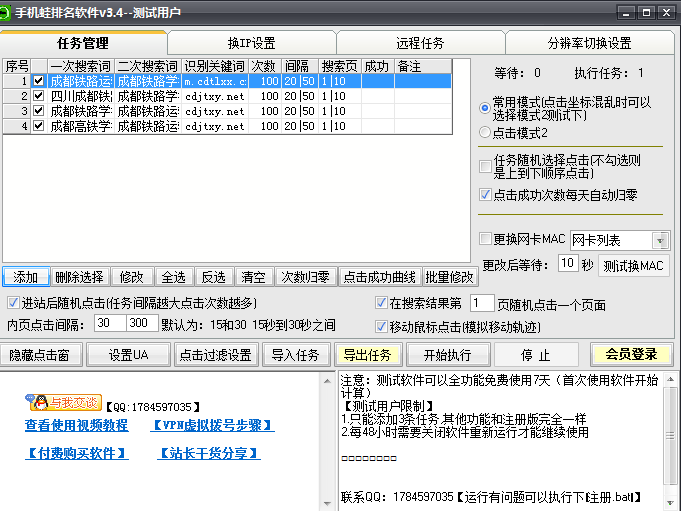
Task: Enable 任务随机选择点击 checkbox
Action: [x=486, y=160]
